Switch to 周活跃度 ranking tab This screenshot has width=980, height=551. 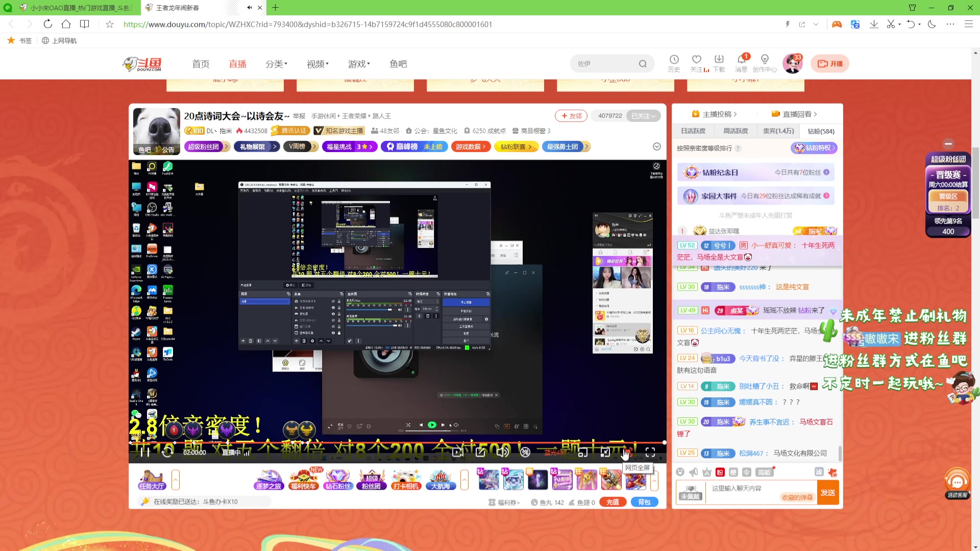(736, 131)
